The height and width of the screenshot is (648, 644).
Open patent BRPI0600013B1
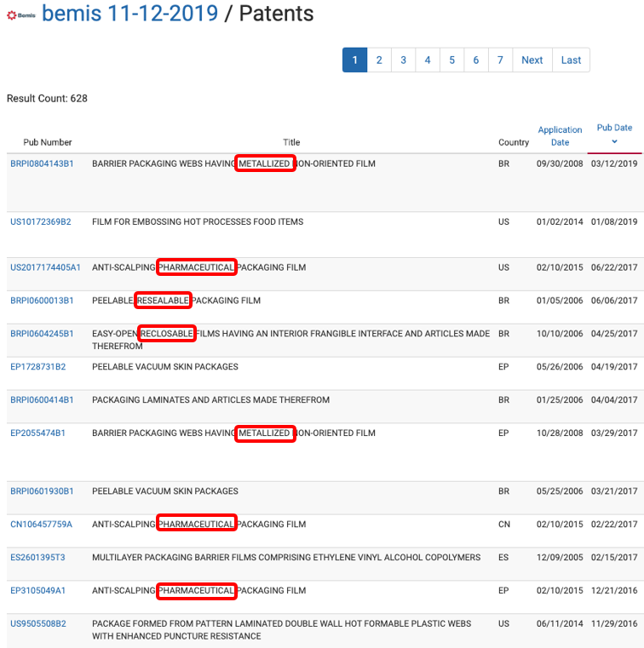click(42, 301)
